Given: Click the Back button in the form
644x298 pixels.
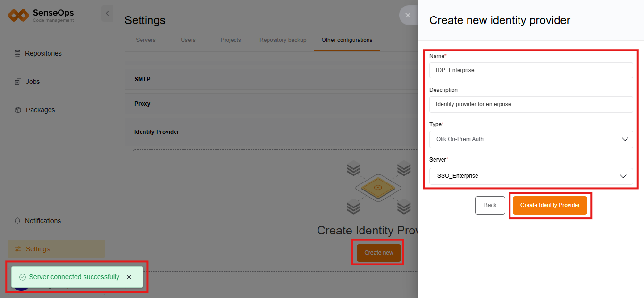Looking at the screenshot, I should [x=490, y=205].
